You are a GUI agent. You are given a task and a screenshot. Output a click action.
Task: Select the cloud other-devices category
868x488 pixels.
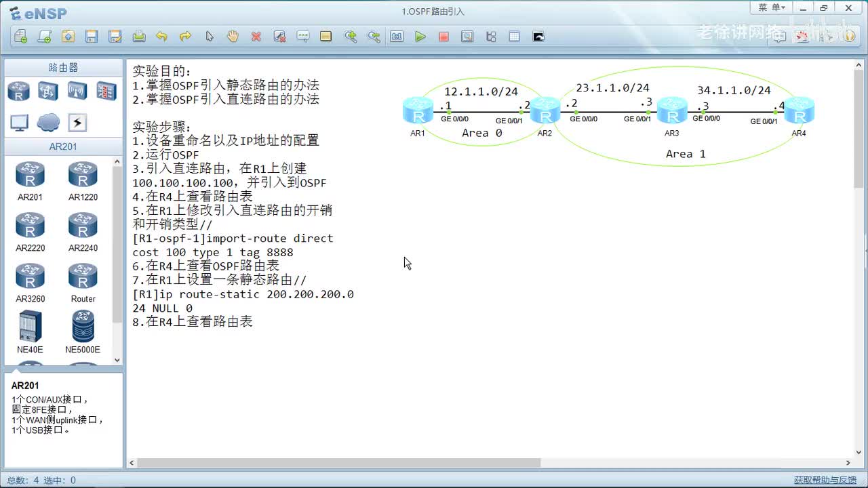[48, 123]
